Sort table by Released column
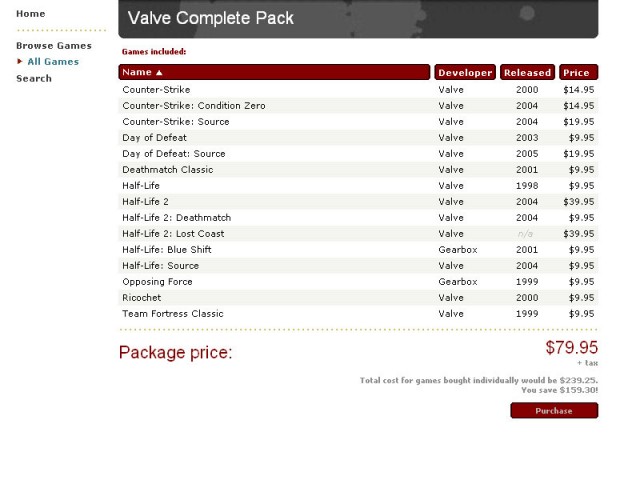Viewport: 640px width, 480px height. point(527,72)
